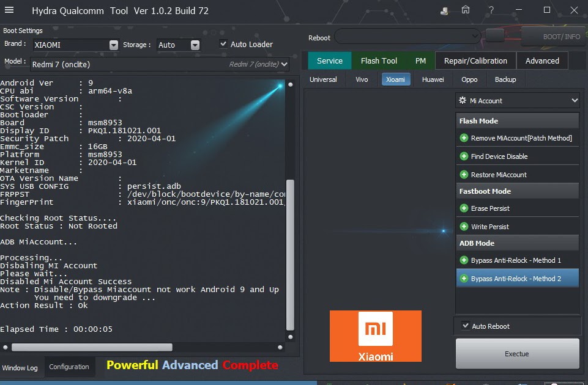588x385 pixels.
Task: Click green plus icon for Remove MiAccount
Action: pos(464,138)
